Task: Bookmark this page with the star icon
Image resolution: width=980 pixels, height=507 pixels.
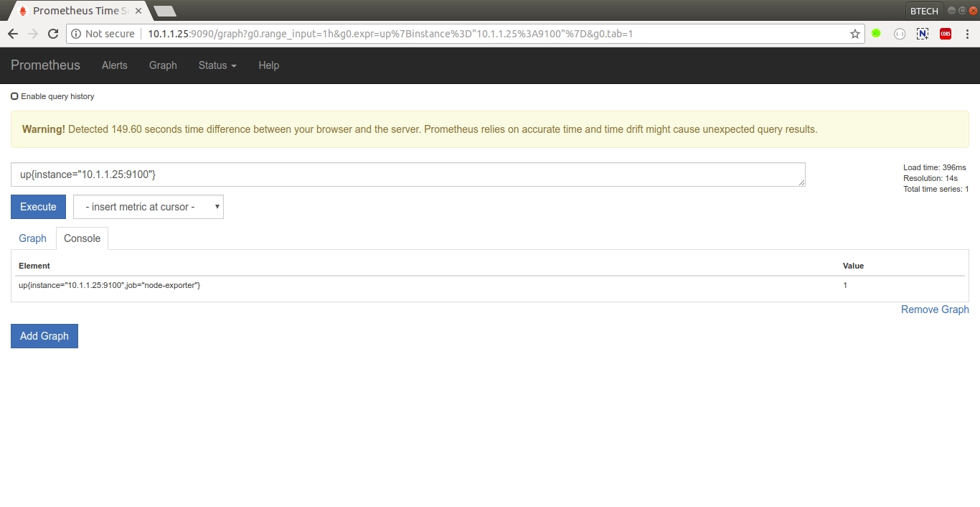Action: (x=855, y=34)
